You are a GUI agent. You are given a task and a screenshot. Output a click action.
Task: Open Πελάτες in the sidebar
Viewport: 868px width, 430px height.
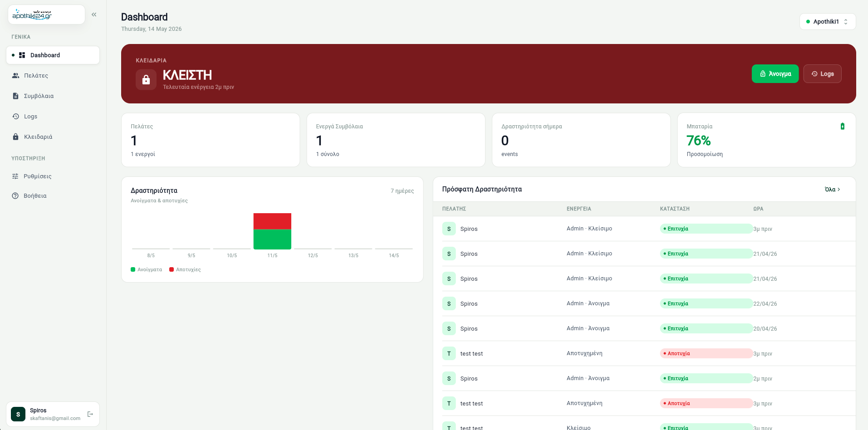click(x=53, y=76)
